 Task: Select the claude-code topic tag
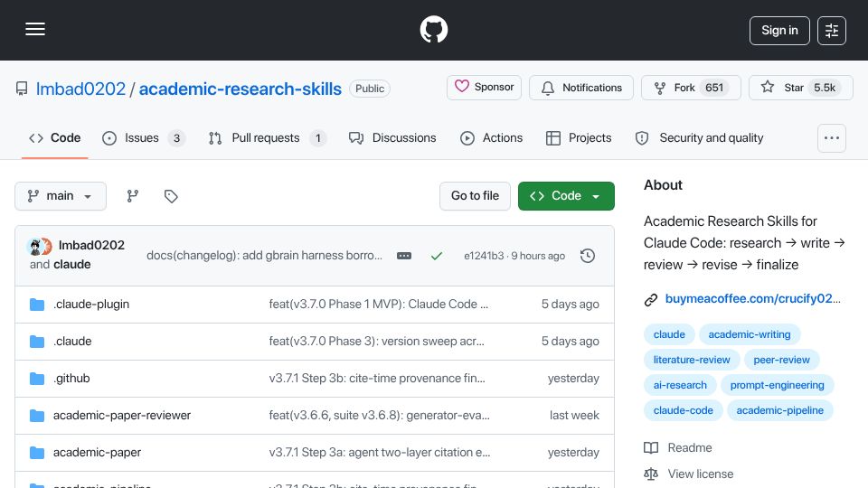684,410
